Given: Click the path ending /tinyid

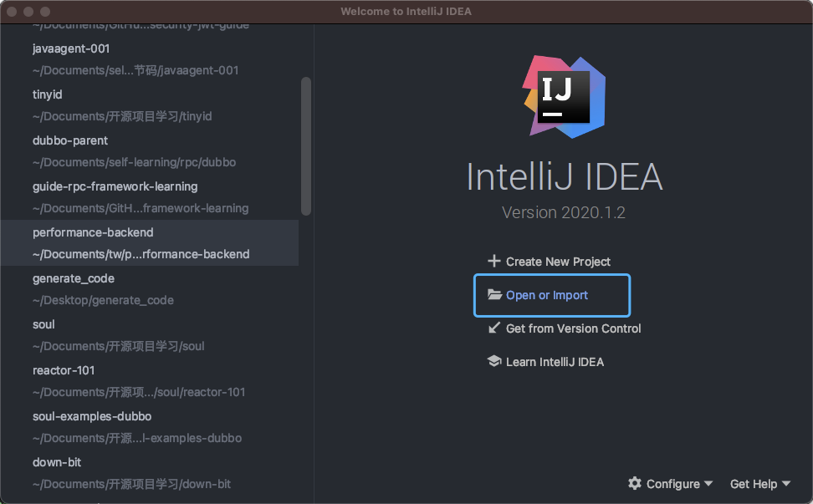Looking at the screenshot, I should tap(122, 116).
